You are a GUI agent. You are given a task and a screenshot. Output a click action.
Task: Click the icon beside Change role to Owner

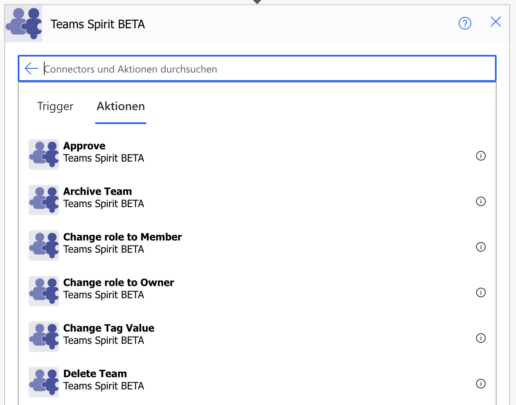coord(44,291)
